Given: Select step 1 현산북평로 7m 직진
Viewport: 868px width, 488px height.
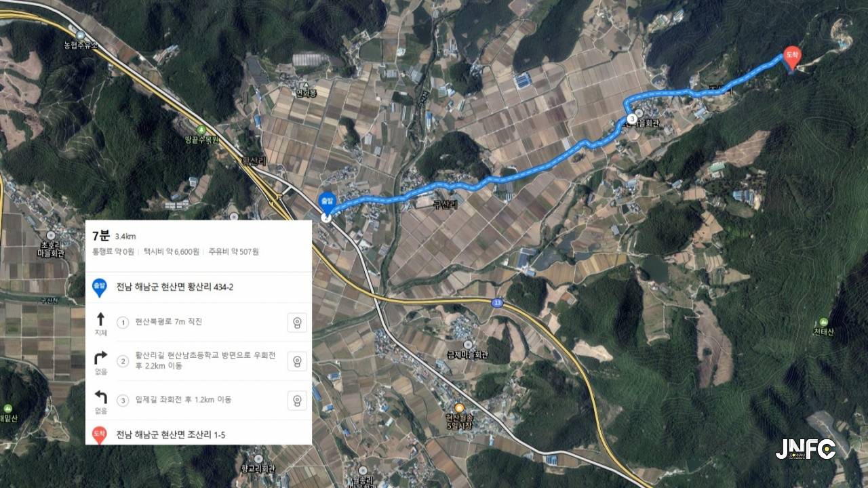Looking at the screenshot, I should (199, 323).
